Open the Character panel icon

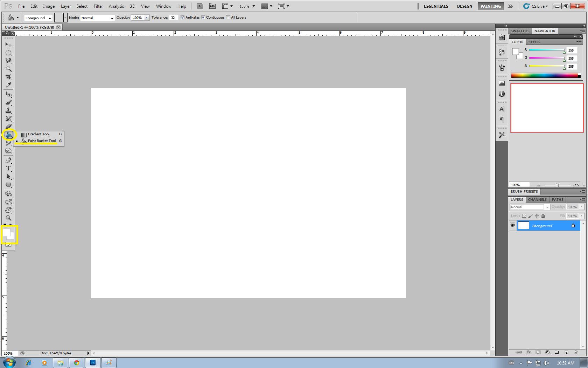pos(502,109)
